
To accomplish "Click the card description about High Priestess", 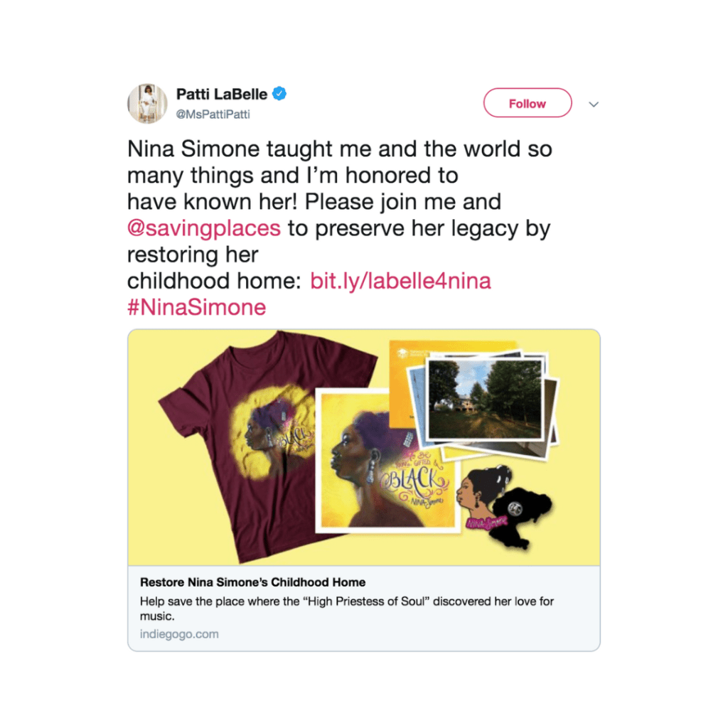I will 347,609.
